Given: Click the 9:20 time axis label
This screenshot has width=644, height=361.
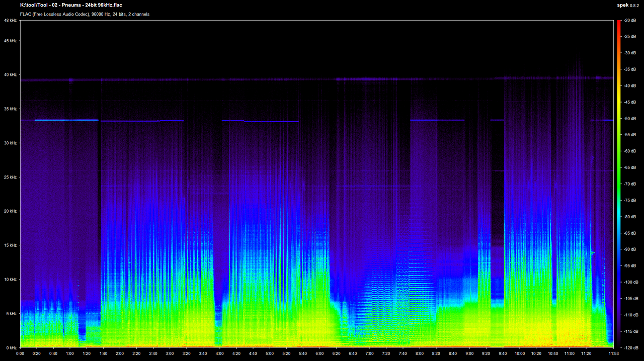Looking at the screenshot, I should coord(486,353).
